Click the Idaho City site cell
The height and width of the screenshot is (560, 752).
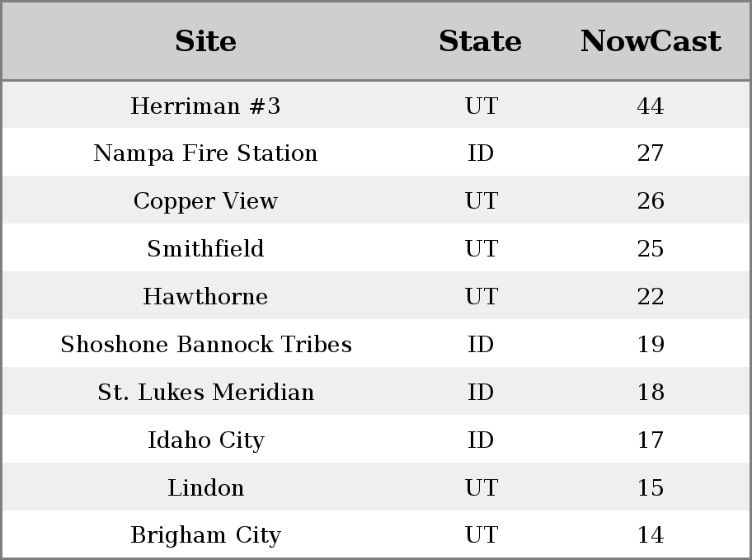click(x=206, y=440)
